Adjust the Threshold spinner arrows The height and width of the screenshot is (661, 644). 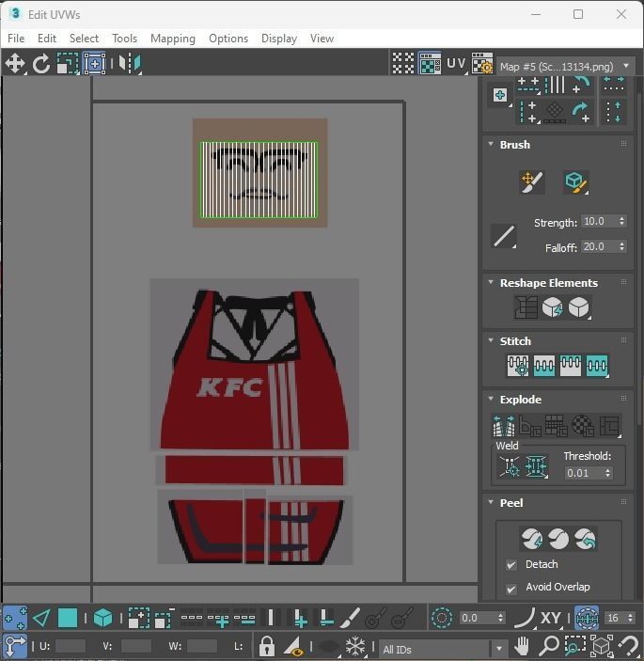click(x=607, y=473)
